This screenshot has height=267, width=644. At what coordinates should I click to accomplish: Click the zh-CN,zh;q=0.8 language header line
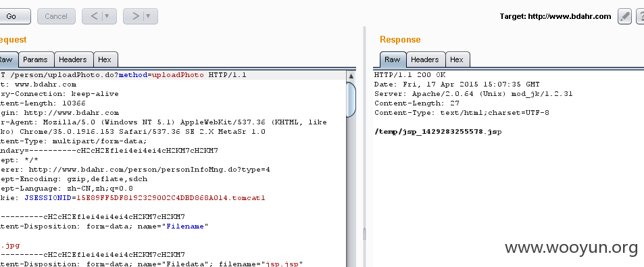click(x=66, y=189)
